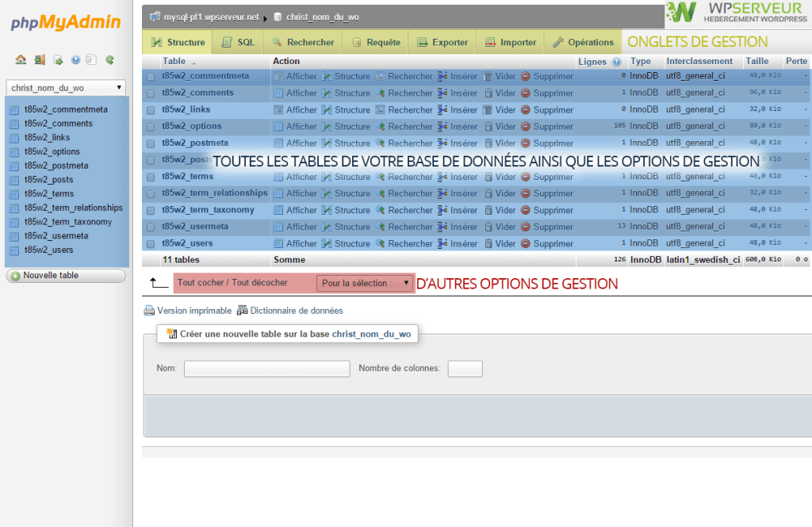Image resolution: width=812 pixels, height=527 pixels.
Task: Open phpMyAdmin documentation help icon
Action: pos(75,59)
